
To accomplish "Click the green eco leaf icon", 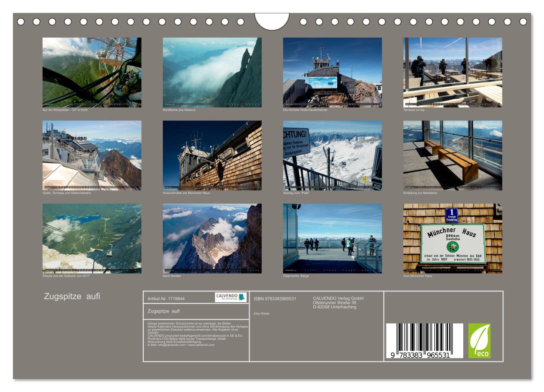I will click(x=479, y=341).
